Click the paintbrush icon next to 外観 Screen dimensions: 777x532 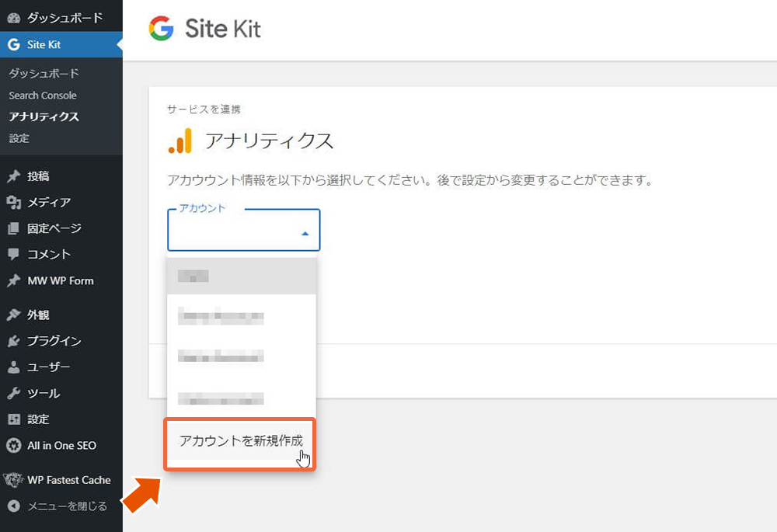14,315
